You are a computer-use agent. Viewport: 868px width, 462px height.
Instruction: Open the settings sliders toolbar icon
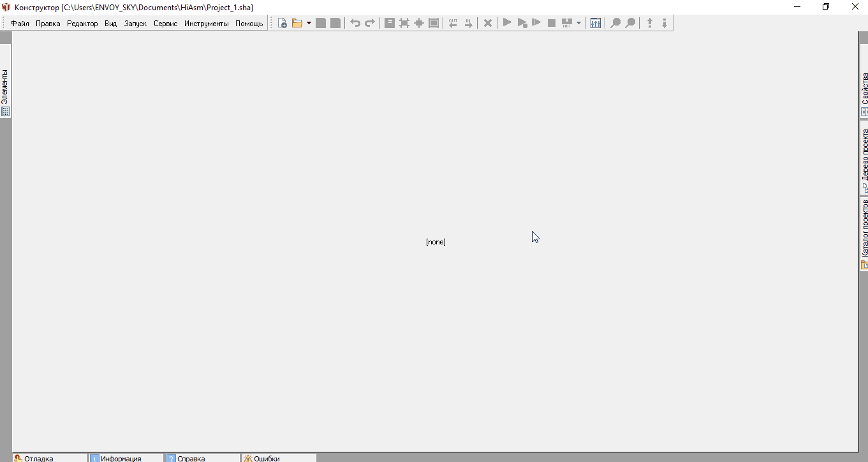point(596,23)
